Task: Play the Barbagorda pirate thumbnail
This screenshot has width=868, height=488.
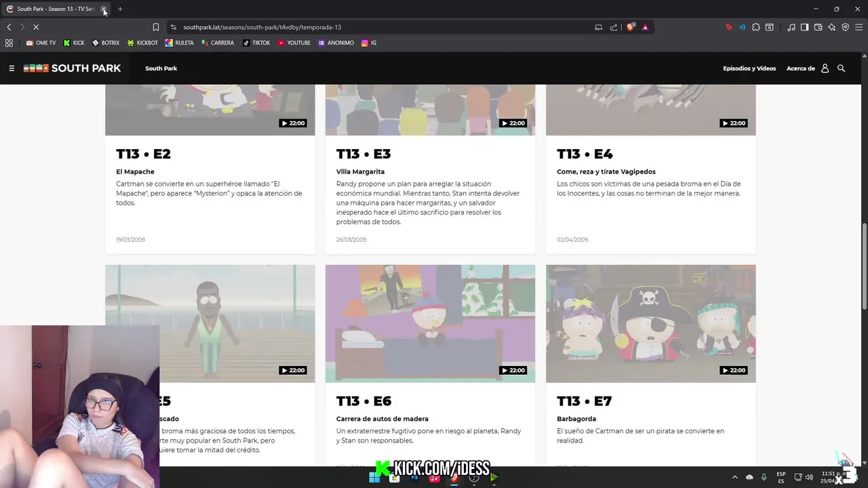Action: tap(650, 323)
